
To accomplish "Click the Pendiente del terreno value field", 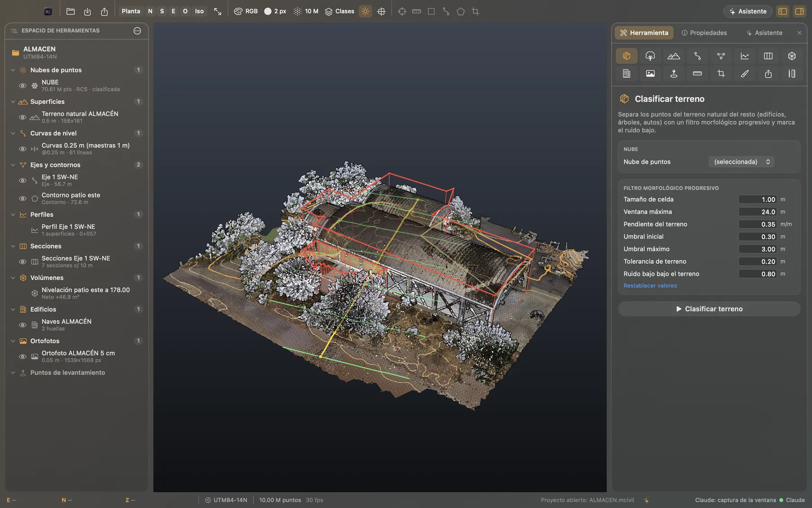I will (x=757, y=224).
